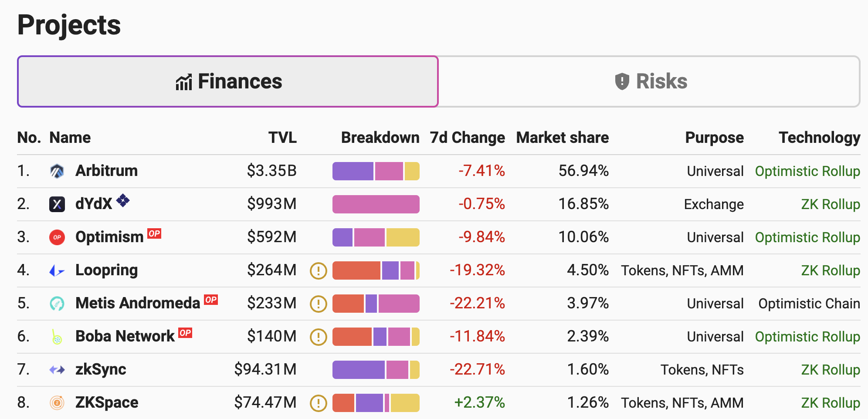Click the zkSync arrows logo icon
The width and height of the screenshot is (868, 419).
57,370
